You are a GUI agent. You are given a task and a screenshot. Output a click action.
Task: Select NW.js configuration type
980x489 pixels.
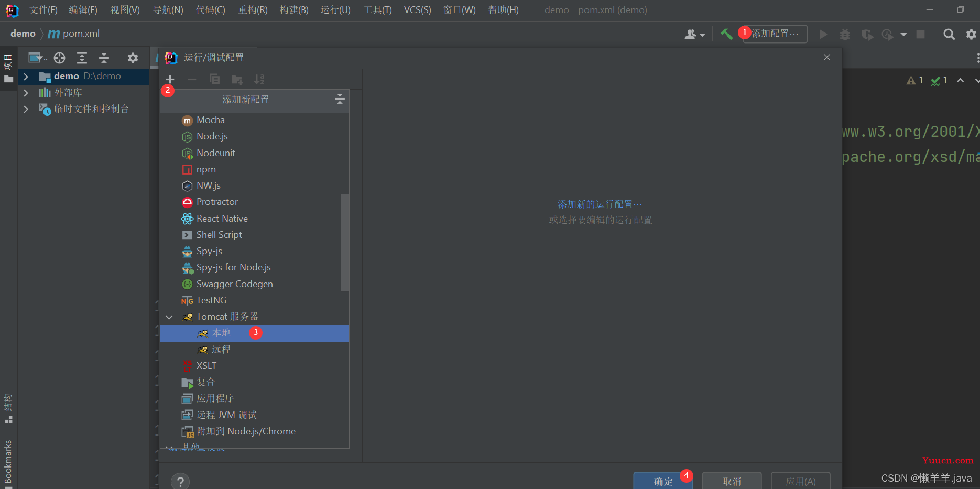pos(255,186)
